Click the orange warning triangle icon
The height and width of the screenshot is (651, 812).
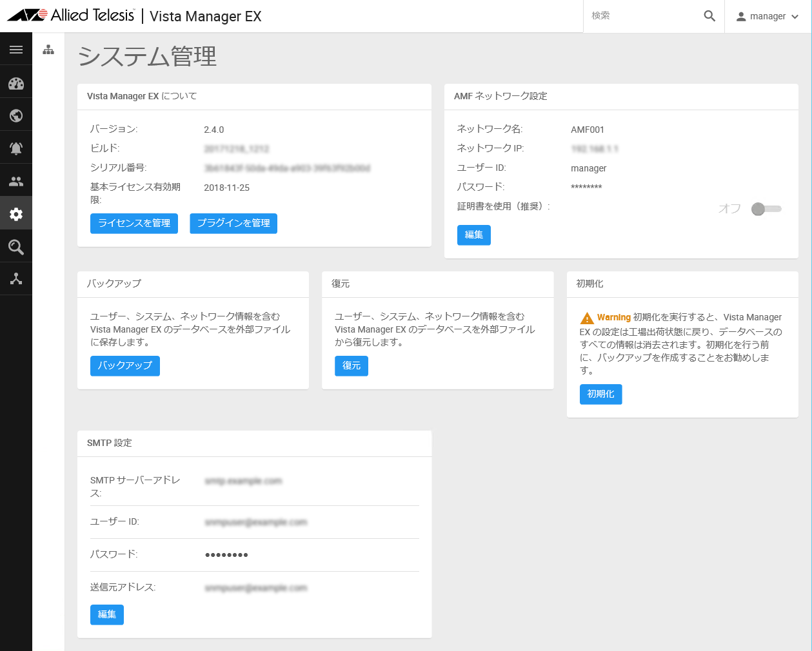pos(587,318)
